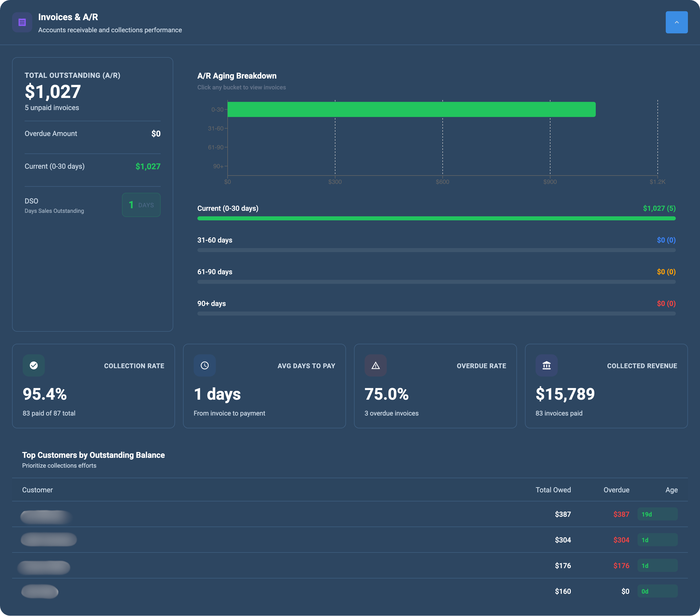Viewport: 700px width, 616px height.
Task: Select the Customer column header
Action: tap(37, 490)
